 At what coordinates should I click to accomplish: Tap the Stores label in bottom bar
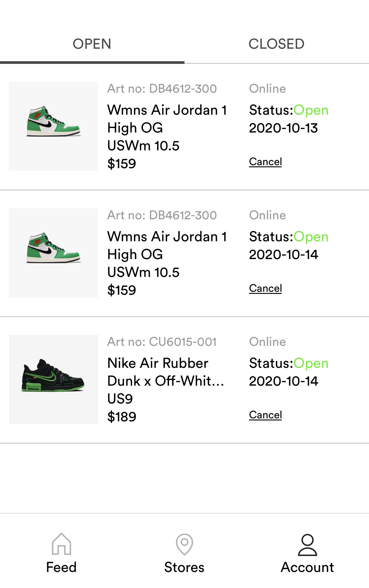[x=184, y=567]
